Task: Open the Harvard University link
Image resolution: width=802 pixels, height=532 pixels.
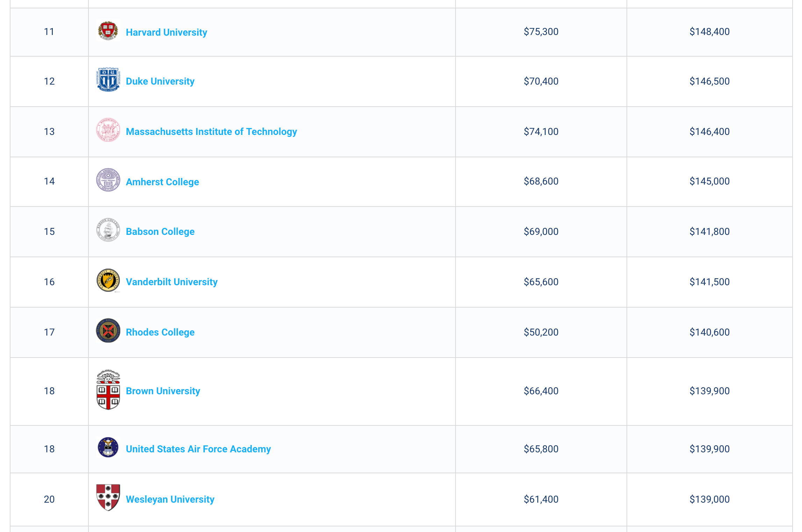Action: click(x=166, y=32)
